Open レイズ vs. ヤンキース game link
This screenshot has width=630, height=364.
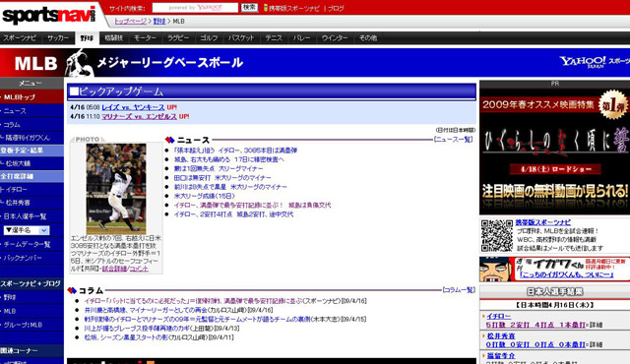(133, 107)
